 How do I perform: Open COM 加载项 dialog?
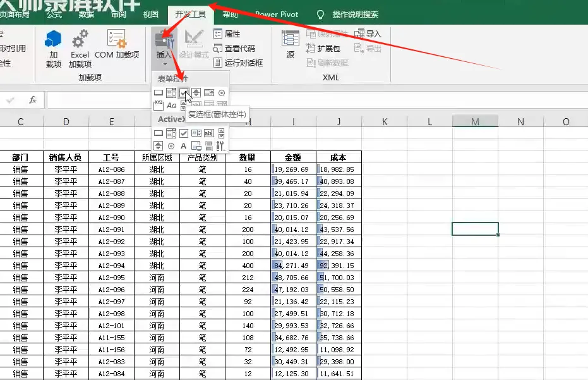117,44
